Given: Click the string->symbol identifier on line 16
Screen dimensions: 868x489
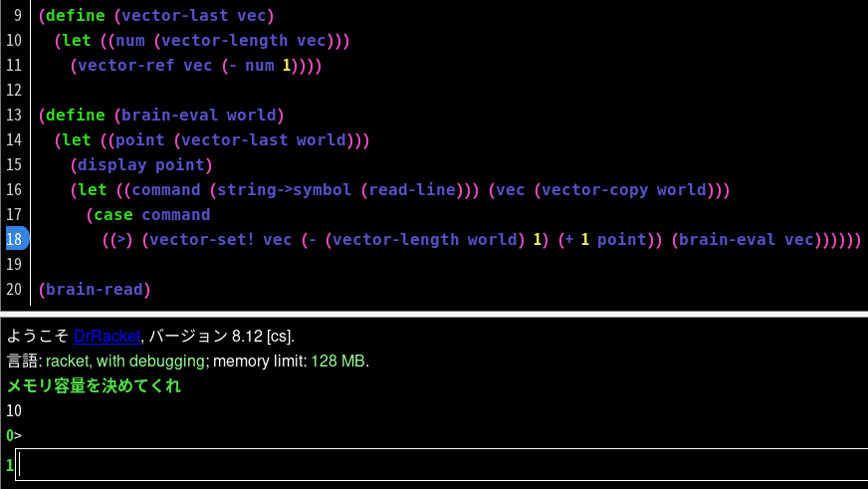Looking at the screenshot, I should tap(284, 190).
